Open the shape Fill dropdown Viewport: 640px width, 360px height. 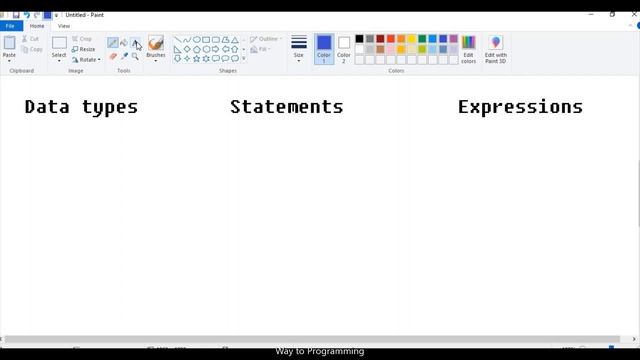260,49
